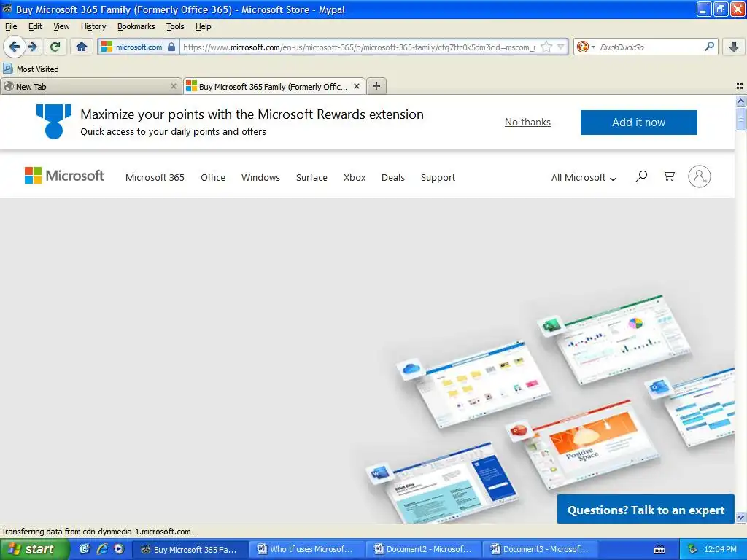Click the microsoft.com site identity label
The image size is (747, 560).
(x=139, y=47)
